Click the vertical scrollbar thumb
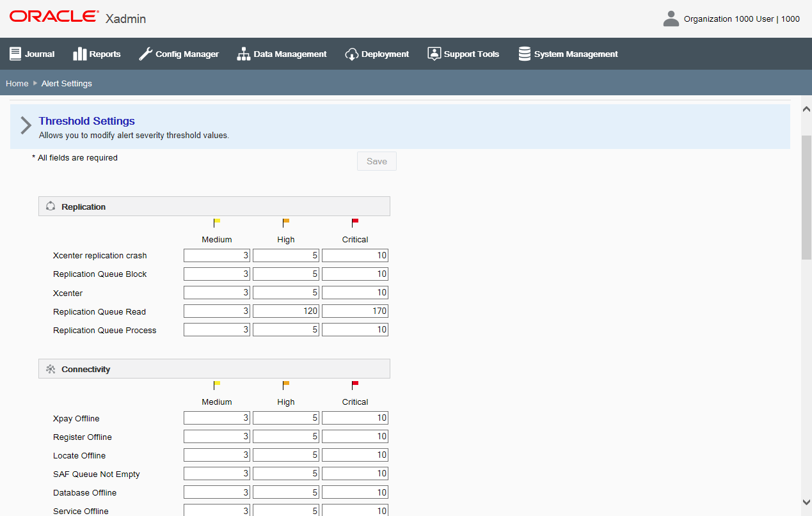The width and height of the screenshot is (812, 516). (806, 197)
